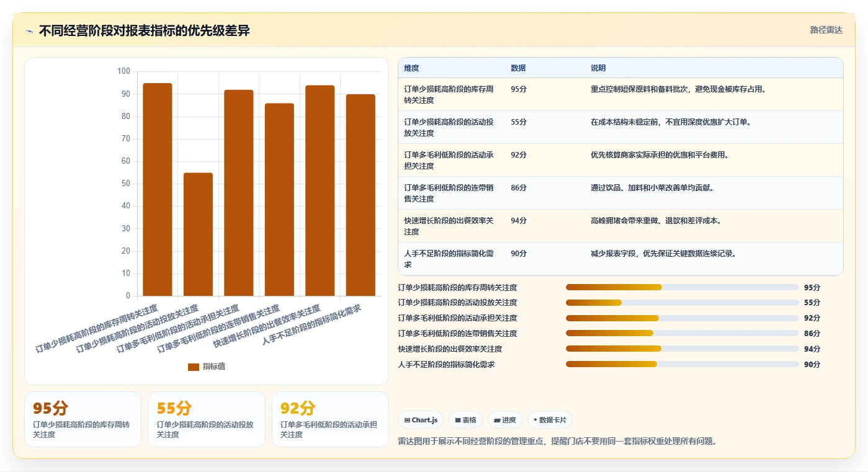Click the 55分 value in the table

click(x=519, y=122)
